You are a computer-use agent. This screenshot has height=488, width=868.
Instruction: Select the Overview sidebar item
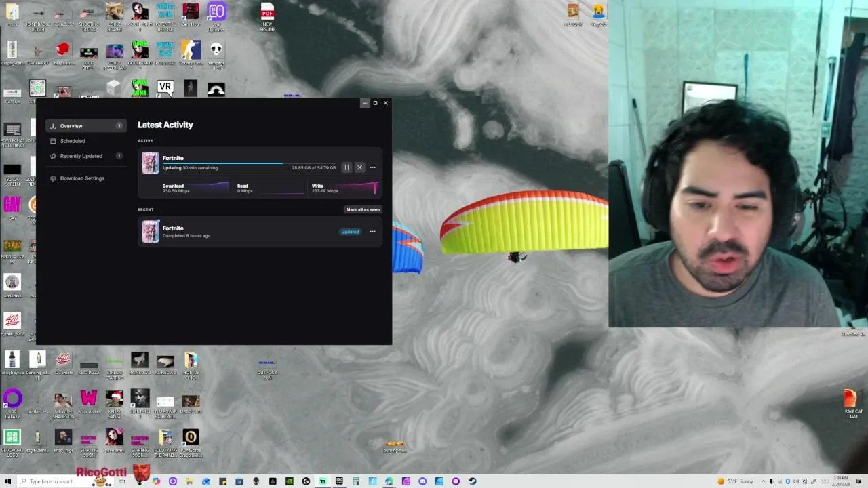(85, 126)
